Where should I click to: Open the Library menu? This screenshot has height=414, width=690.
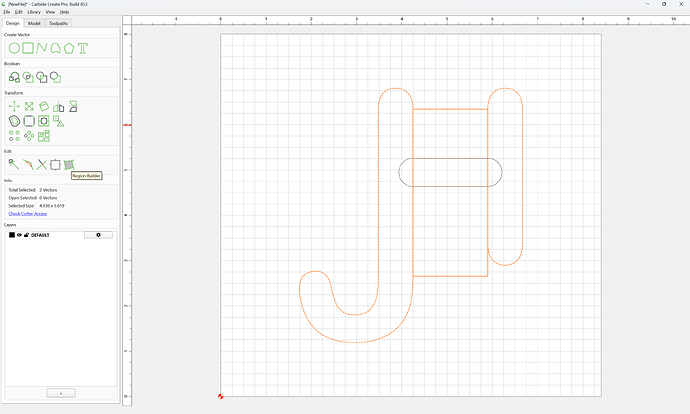[x=34, y=12]
